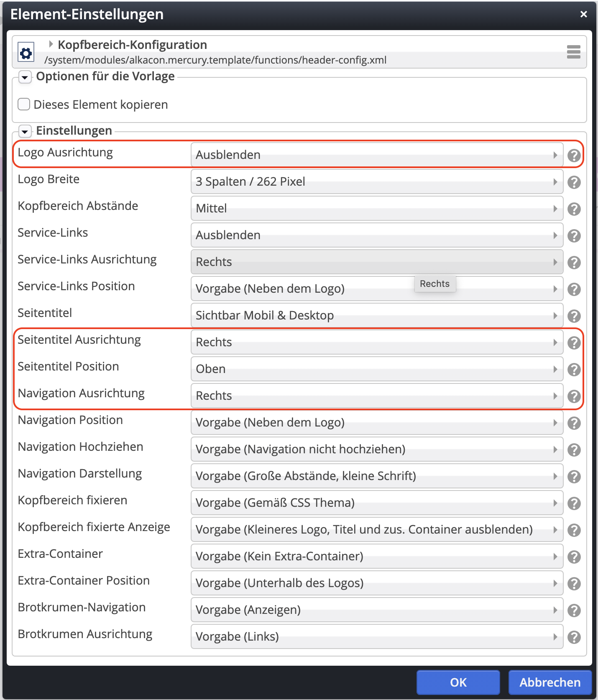This screenshot has width=598, height=700.
Task: Show help for Navigation Hochziehen
Action: tap(574, 450)
